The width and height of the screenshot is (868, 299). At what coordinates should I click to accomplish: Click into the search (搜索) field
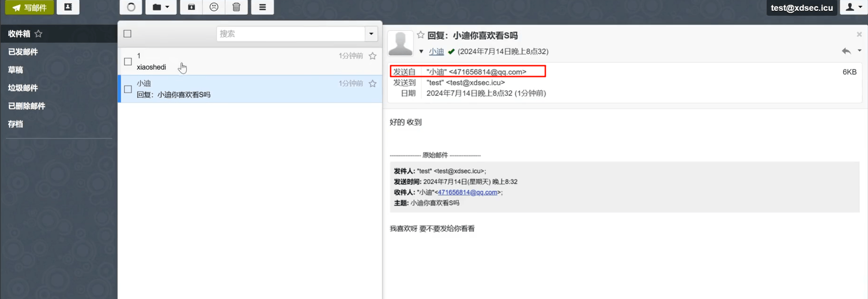291,34
